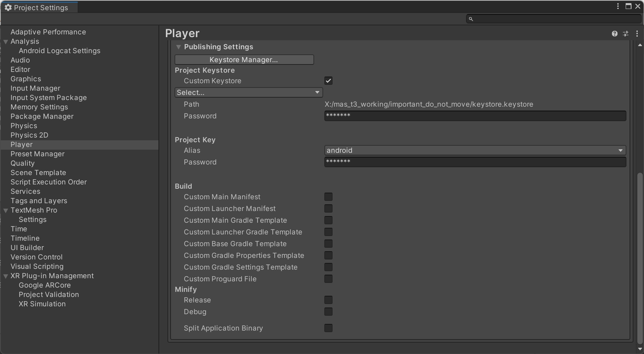The width and height of the screenshot is (644, 354).
Task: Collapse the Publishing Settings section
Action: point(178,47)
